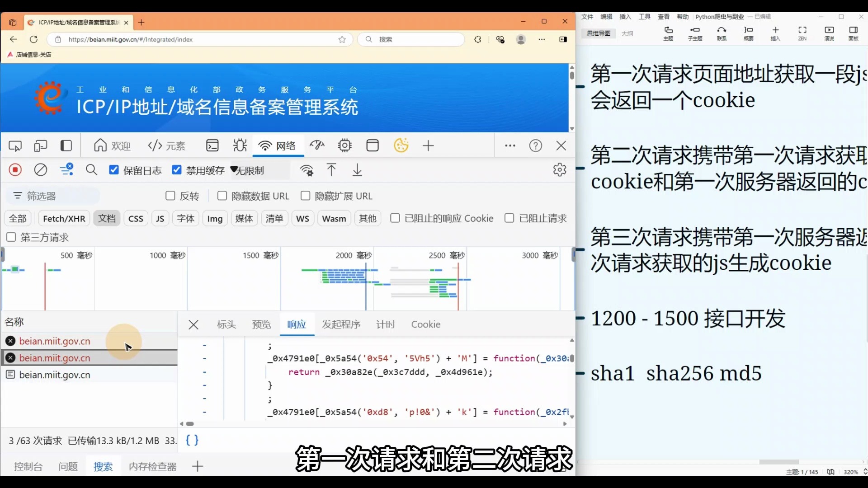868x488 pixels.
Task: Open 无限制 throttling dropdown
Action: pos(260,170)
